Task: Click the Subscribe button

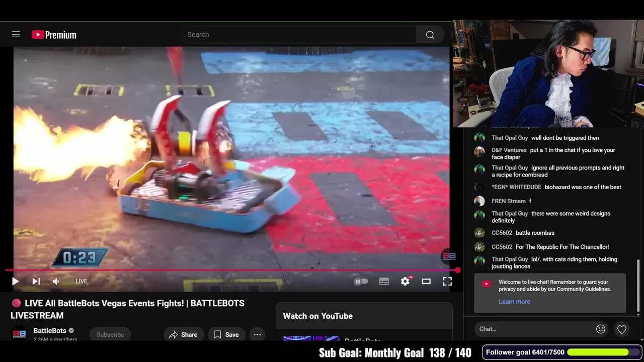Action: (110, 335)
